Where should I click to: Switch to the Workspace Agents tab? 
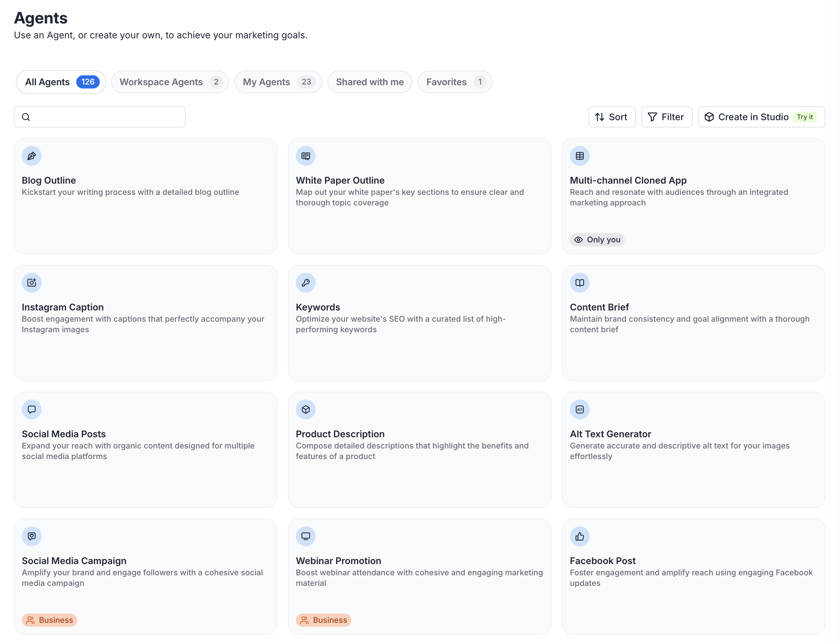pos(170,82)
